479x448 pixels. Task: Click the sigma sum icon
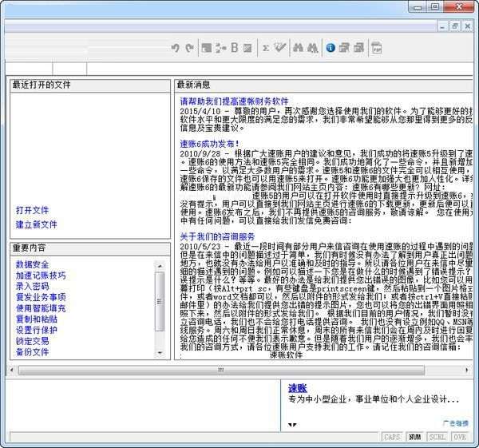tap(266, 48)
